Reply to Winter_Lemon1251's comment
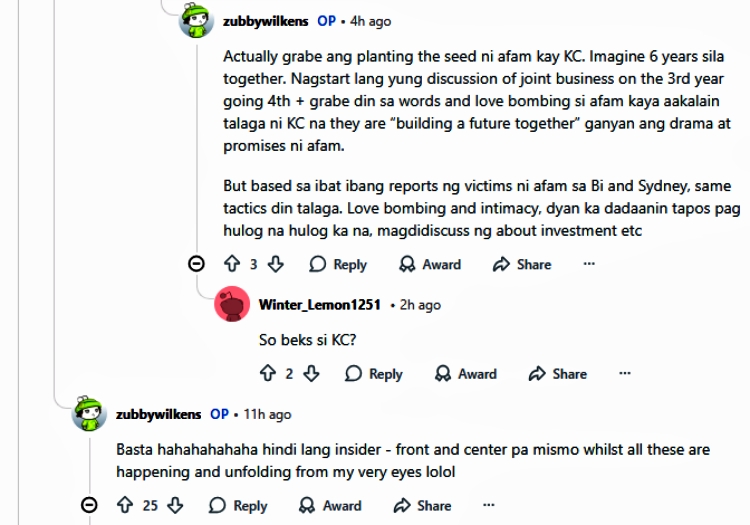750x525 pixels. (373, 374)
